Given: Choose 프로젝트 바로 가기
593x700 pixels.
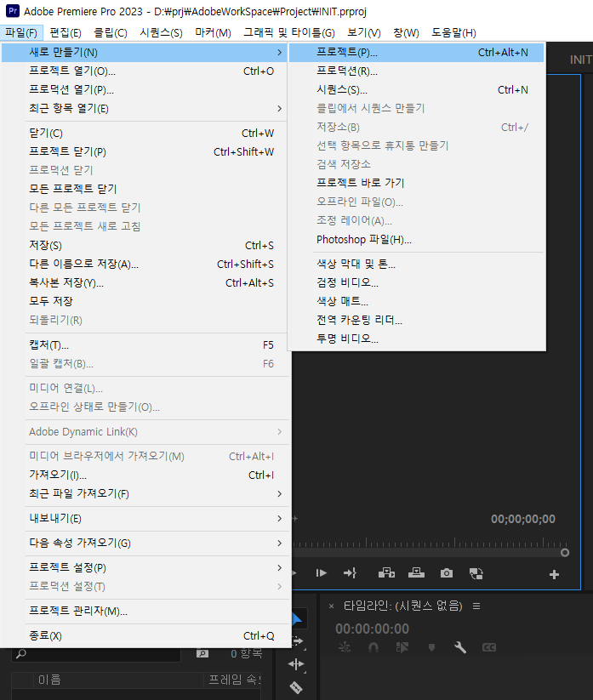Looking at the screenshot, I should click(x=416, y=183).
